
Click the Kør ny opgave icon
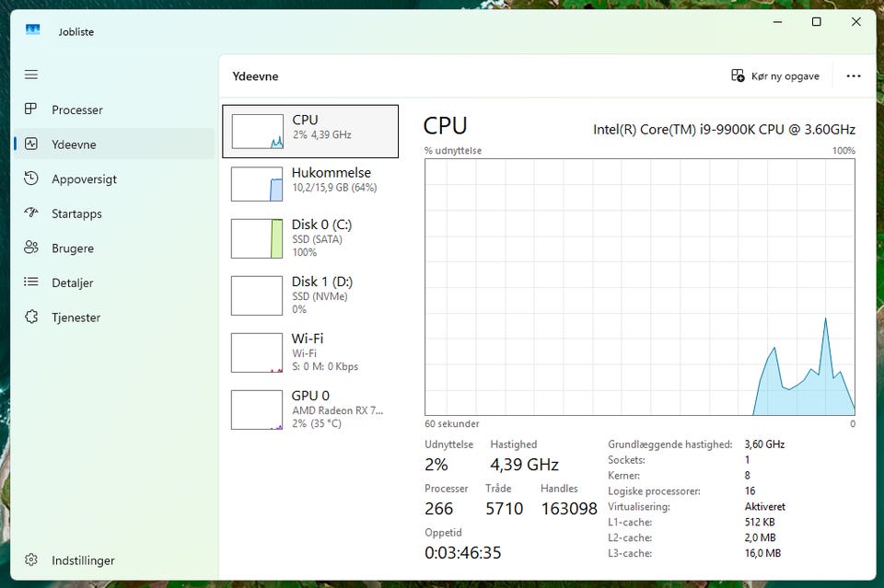(738, 75)
